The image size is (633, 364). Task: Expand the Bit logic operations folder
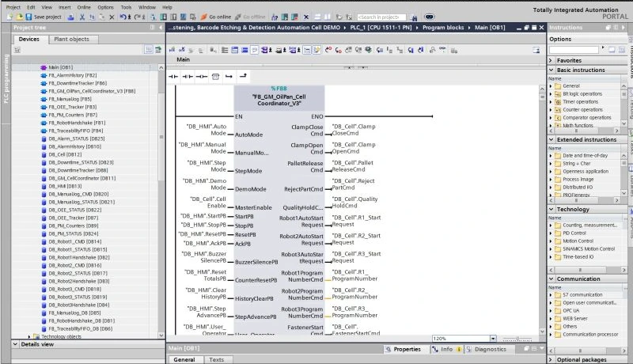(551, 93)
